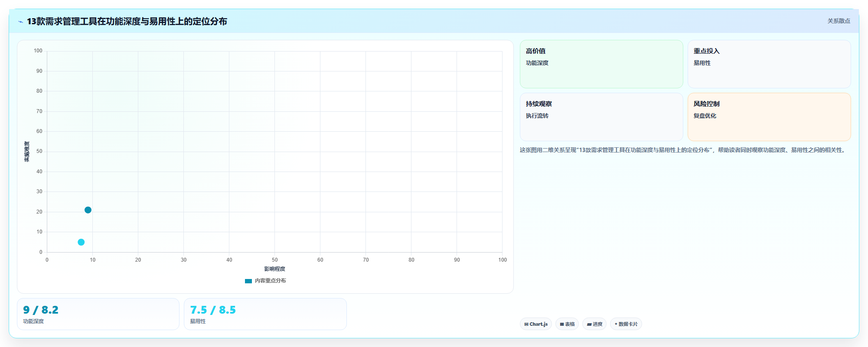Viewport: 868px width, 347px height.
Task: Open the "重点投入" 易用性 card
Action: [769, 64]
